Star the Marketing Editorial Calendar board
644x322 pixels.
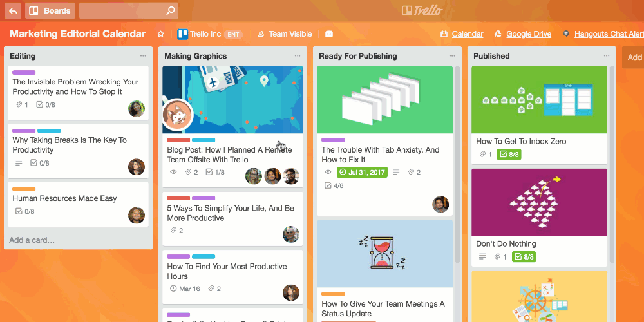(x=160, y=34)
